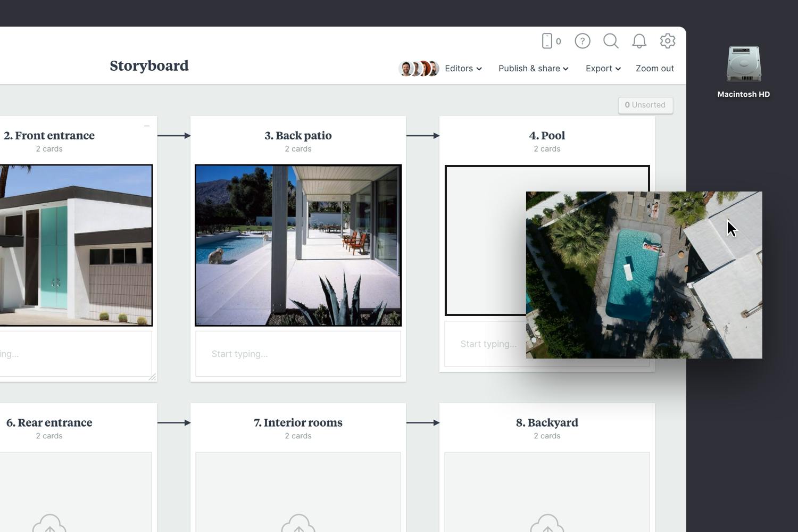
Task: Click the search magnifier icon
Action: pos(611,40)
